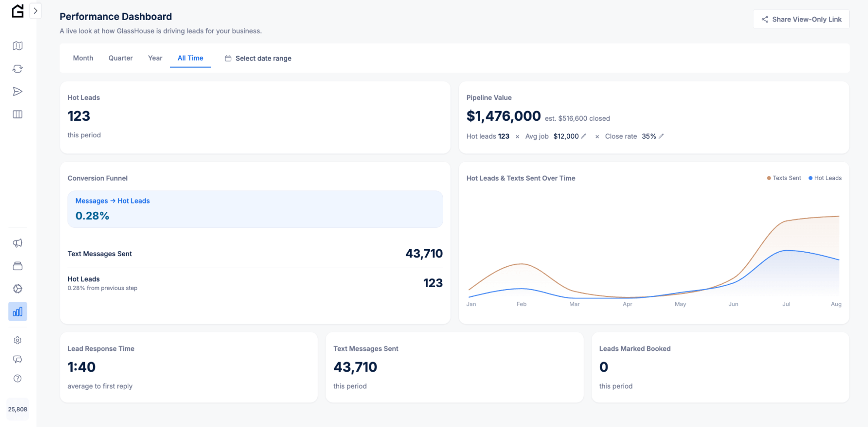Click the Apr label on chart axis
868x427 pixels.
(x=627, y=304)
